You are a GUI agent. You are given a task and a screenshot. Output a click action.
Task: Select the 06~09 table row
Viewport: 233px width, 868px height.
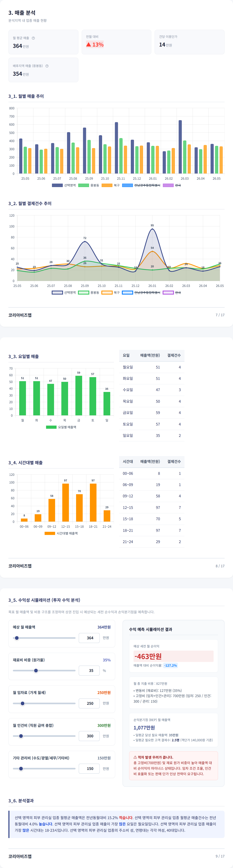(x=152, y=485)
